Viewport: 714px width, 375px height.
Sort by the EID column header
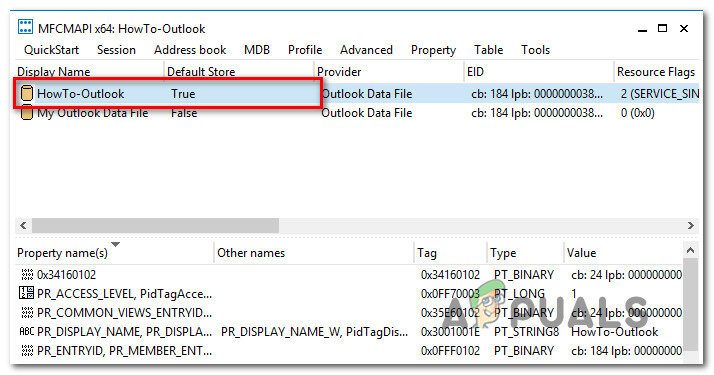(x=539, y=71)
